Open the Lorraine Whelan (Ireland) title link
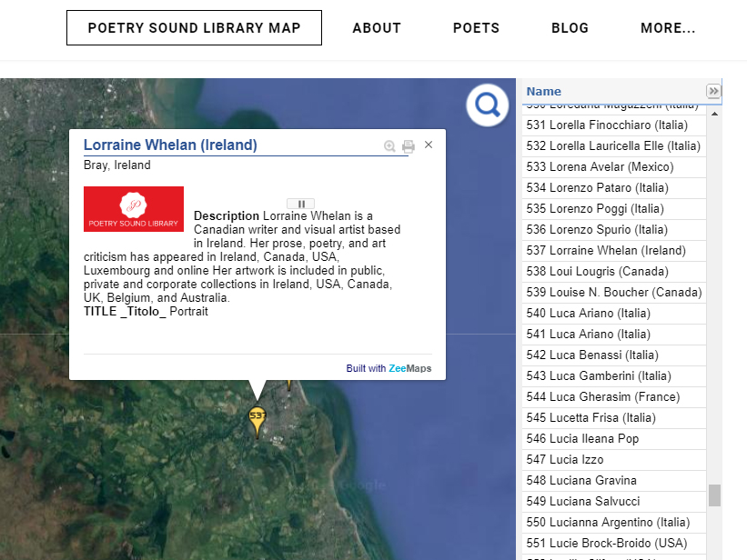Image resolution: width=747 pixels, height=560 pixels. click(x=170, y=145)
